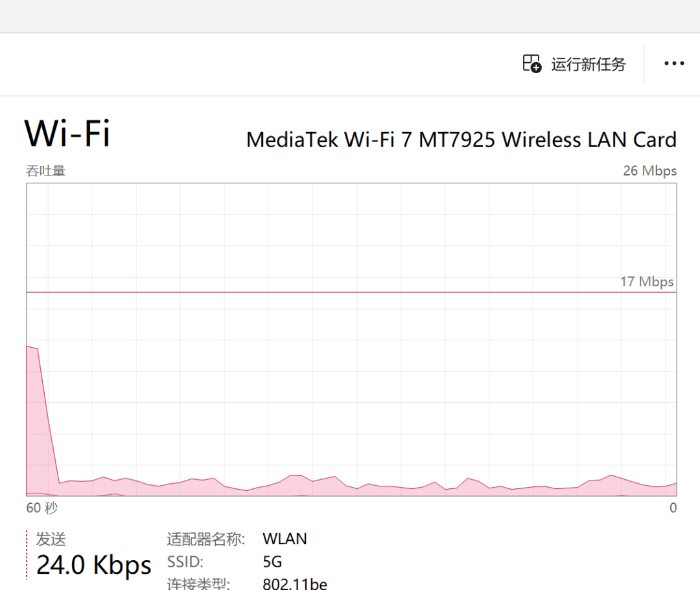Select the WLAN adapter name value
Screen dimensions: 700x590
point(285,539)
